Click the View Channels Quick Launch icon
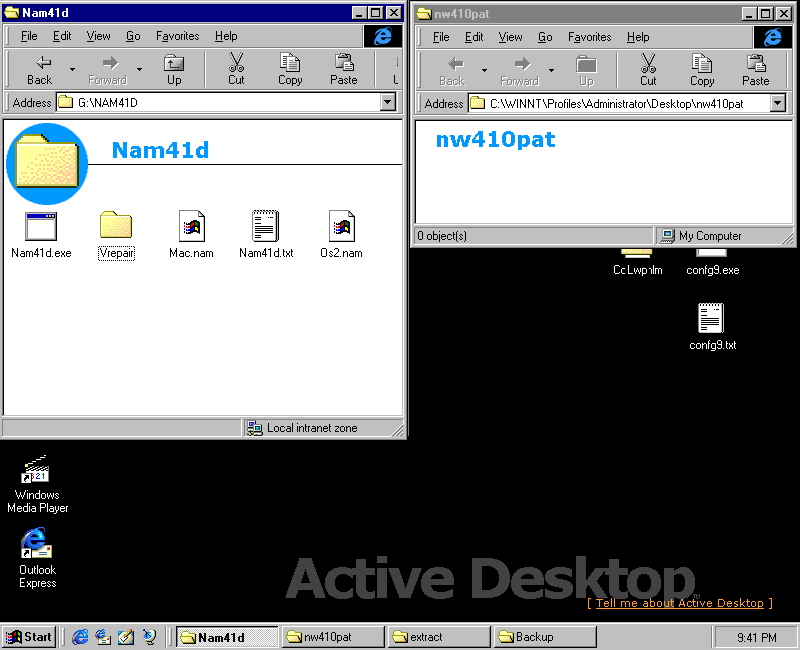 point(149,636)
